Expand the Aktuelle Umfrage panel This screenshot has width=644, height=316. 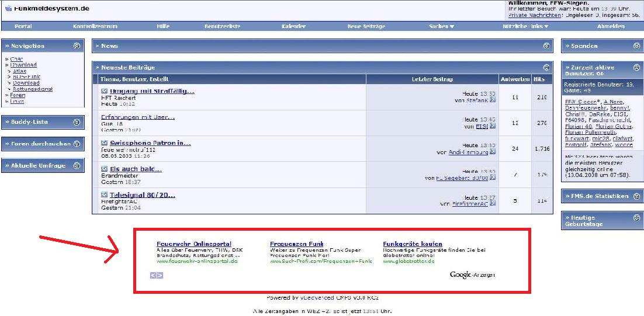77,166
